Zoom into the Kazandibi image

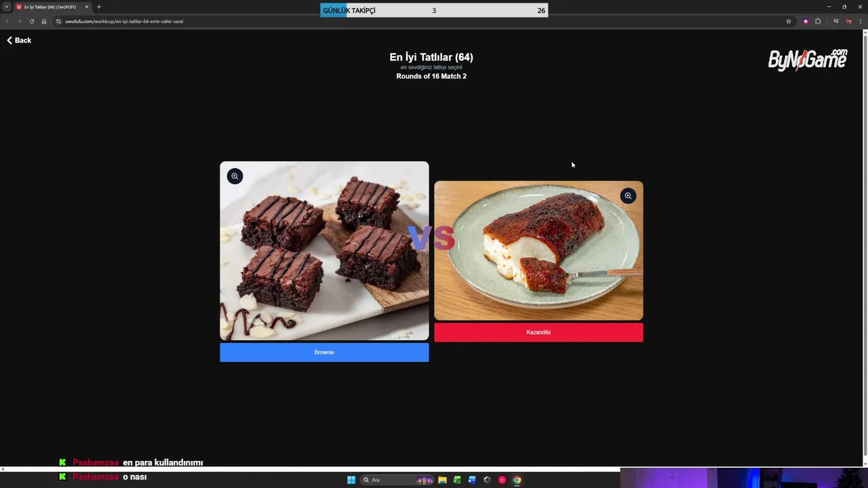pyautogui.click(x=628, y=196)
